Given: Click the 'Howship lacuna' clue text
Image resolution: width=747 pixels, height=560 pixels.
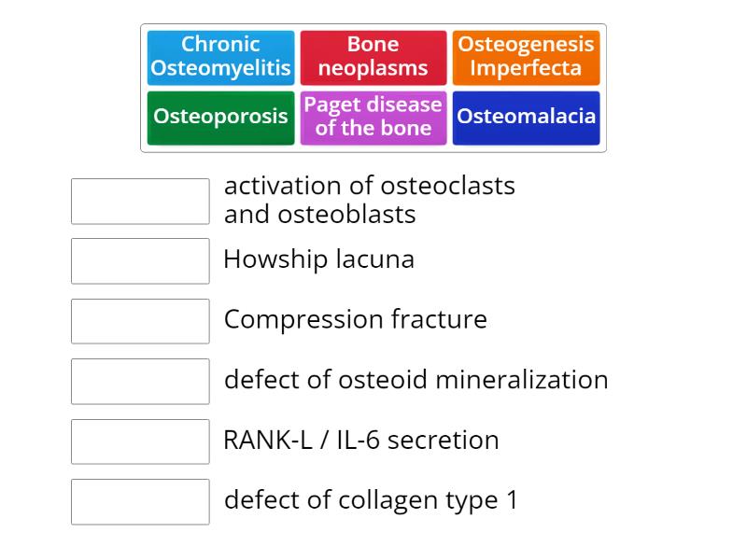Looking at the screenshot, I should click(x=318, y=259).
